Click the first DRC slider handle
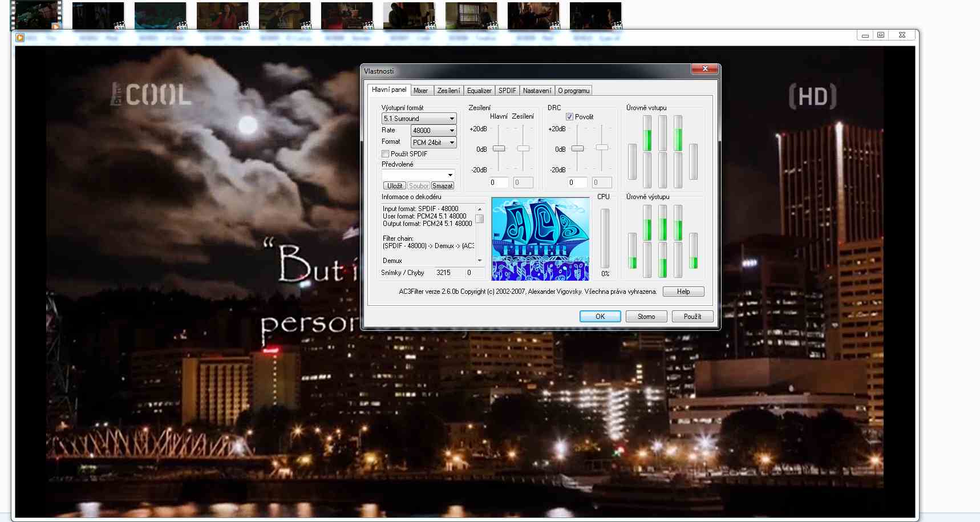980x522 pixels. (578, 148)
